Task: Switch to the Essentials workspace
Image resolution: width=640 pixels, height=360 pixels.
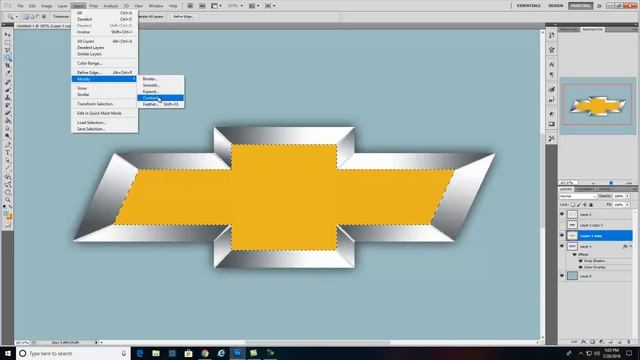Action: click(528, 6)
